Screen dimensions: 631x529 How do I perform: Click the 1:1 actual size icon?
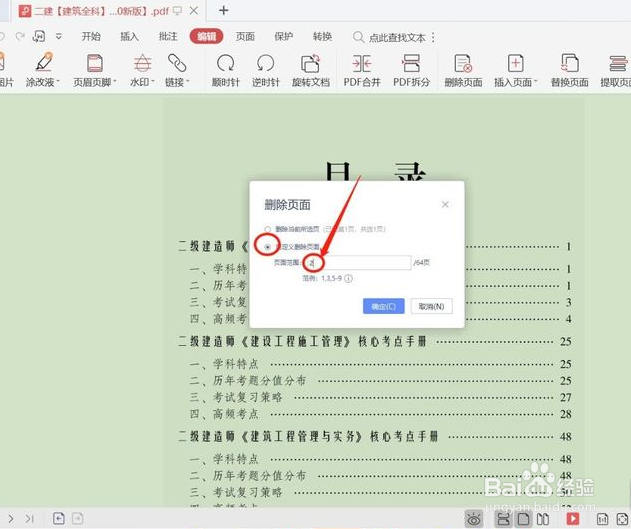pyautogui.click(x=602, y=519)
